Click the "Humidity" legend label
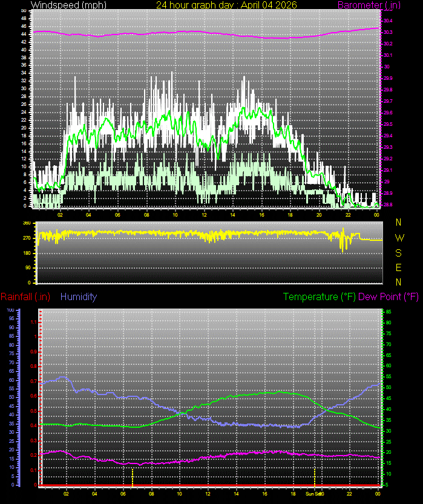Screen dimensions: 423x504 point(79,296)
